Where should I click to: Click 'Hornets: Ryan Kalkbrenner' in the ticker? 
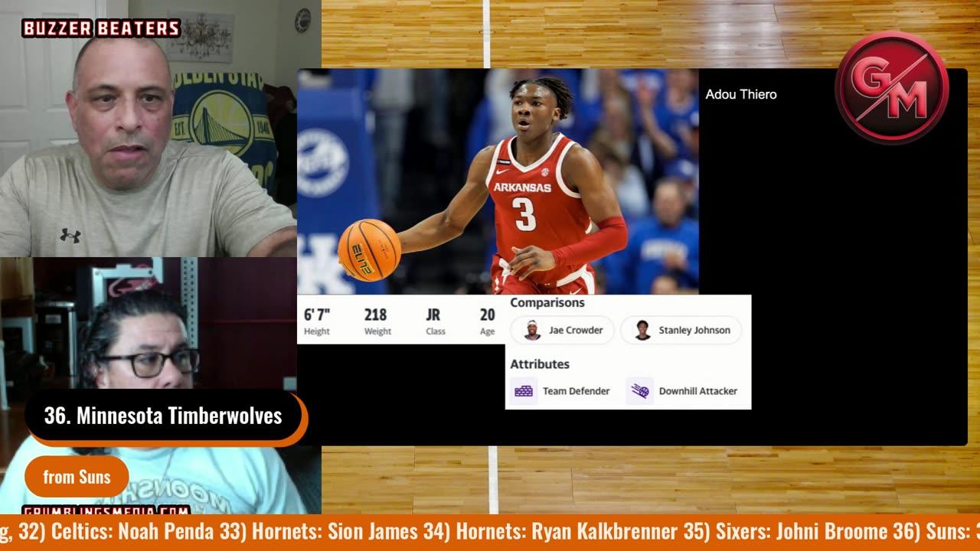tap(567, 531)
